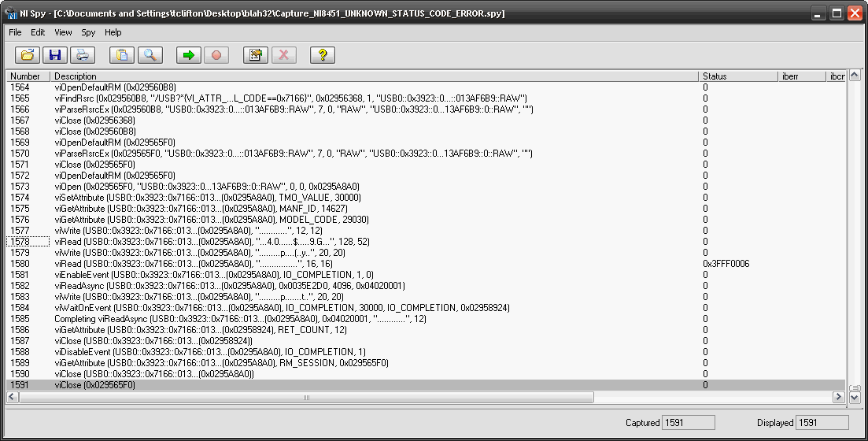
Task: Click the red Stop capture icon
Action: click(216, 55)
